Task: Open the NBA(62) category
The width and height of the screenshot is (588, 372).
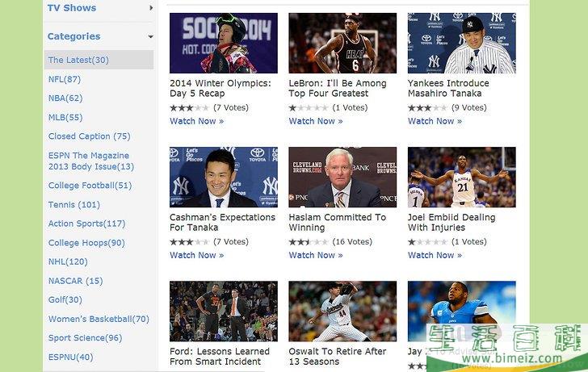Action: [x=65, y=98]
